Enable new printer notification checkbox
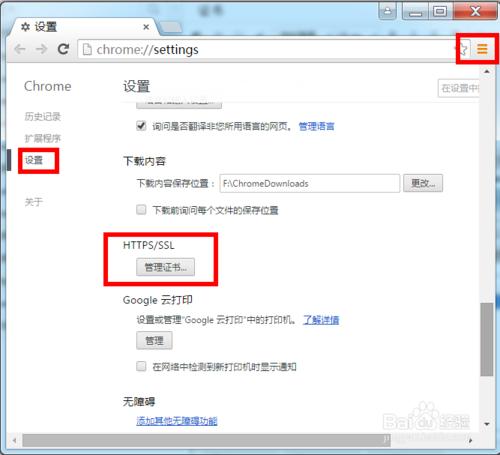 (141, 366)
